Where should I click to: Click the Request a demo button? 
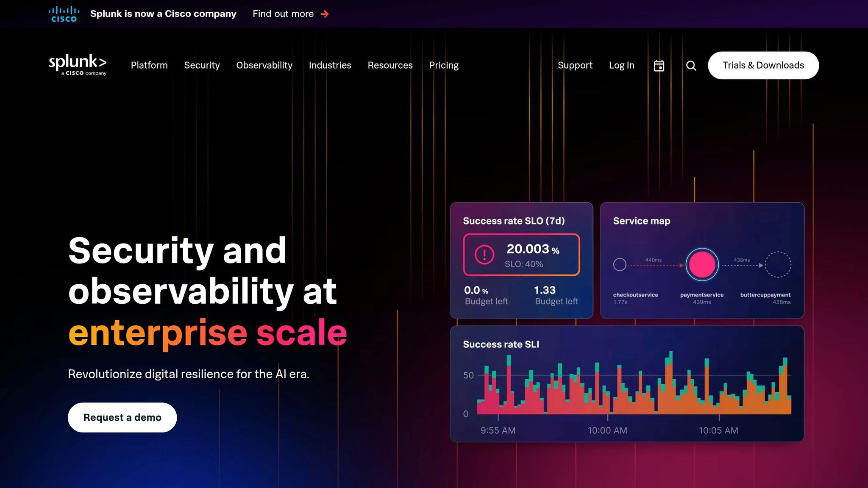click(122, 417)
